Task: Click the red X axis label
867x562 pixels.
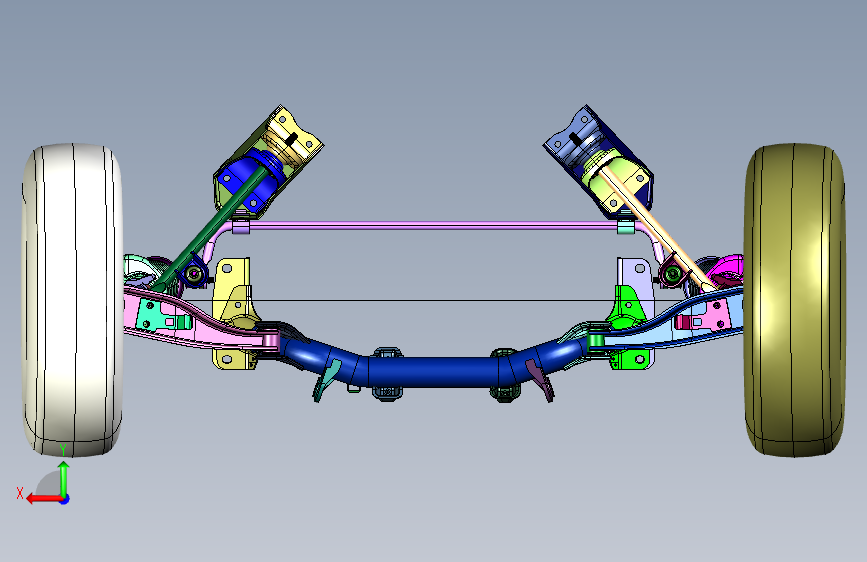Action: point(20,493)
